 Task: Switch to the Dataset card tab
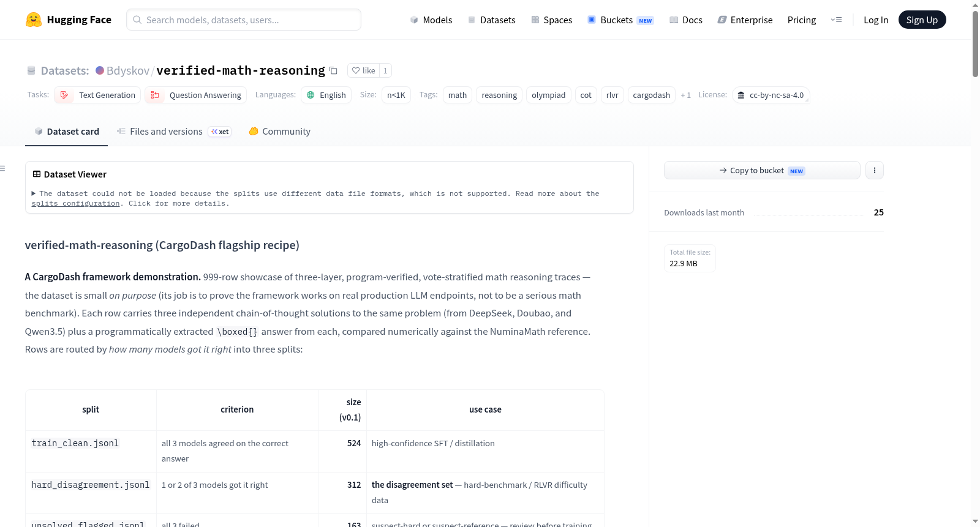click(66, 131)
